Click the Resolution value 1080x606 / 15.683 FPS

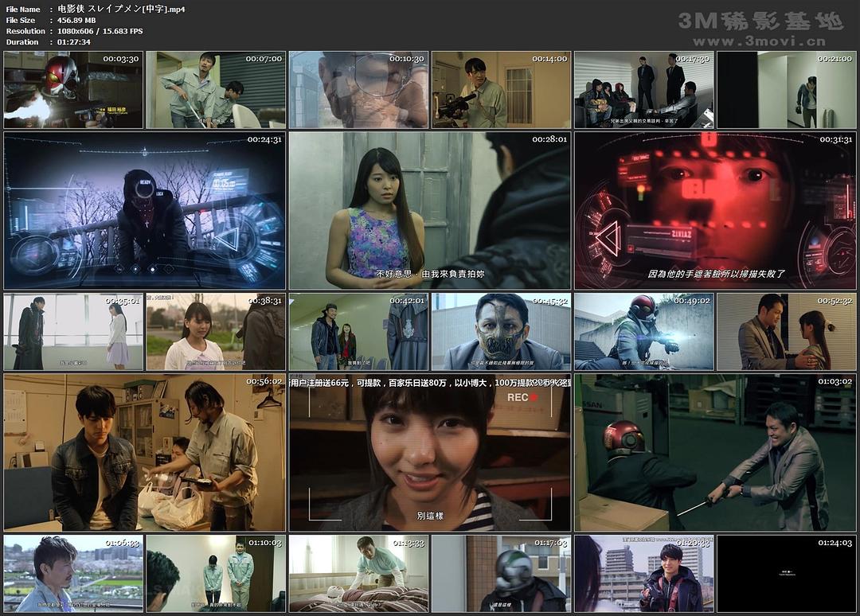coord(100,31)
